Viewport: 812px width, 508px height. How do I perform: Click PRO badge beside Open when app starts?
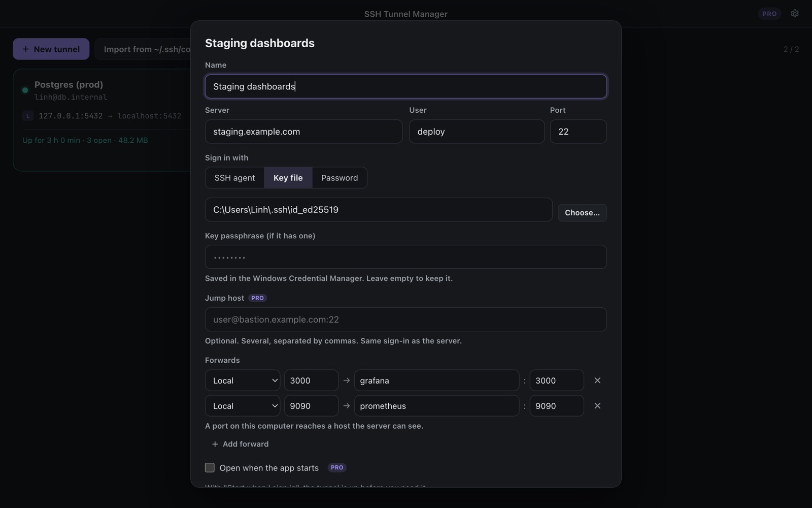[x=337, y=468]
